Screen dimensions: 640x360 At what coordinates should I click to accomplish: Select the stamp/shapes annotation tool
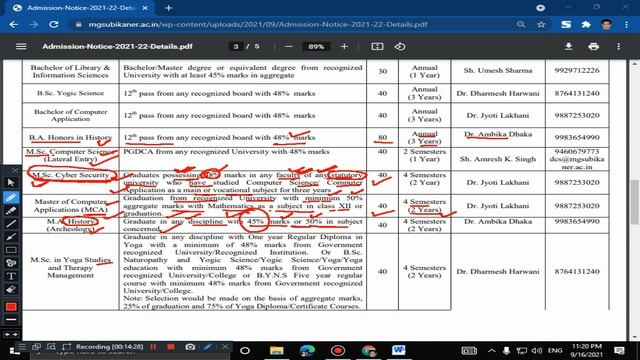pos(11,263)
